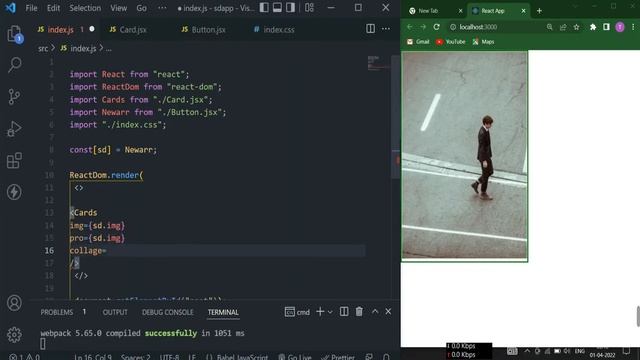Open the Go menu

(x=141, y=8)
